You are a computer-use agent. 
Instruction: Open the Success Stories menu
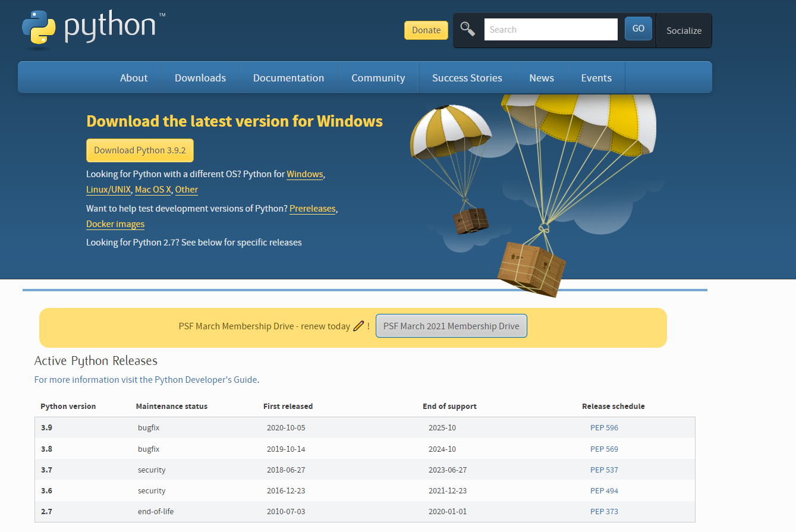pos(467,78)
